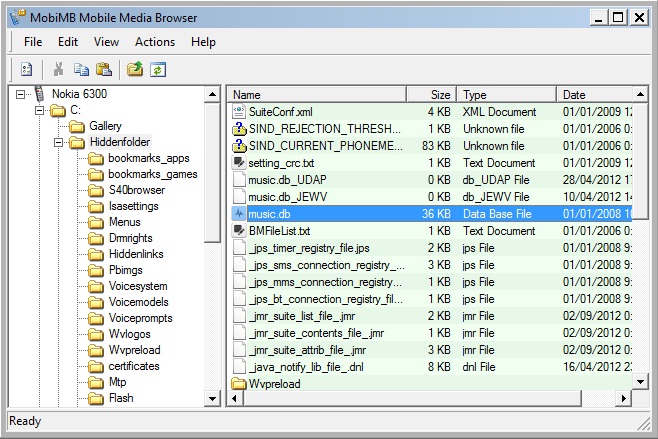Viewport: 658px width, 439px height.
Task: Select _jps_sms_connection_registry file name
Action: pos(326,265)
